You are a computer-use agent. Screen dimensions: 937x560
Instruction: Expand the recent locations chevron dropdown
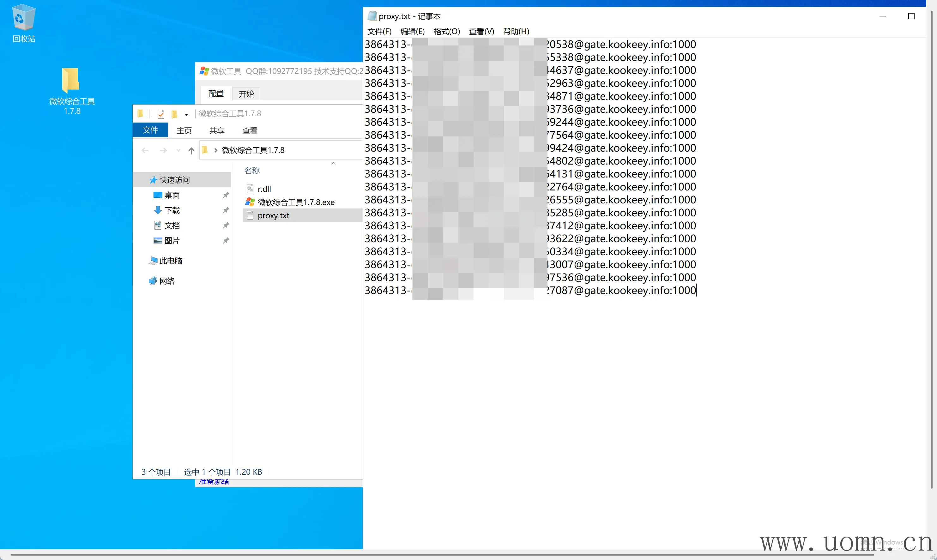(x=178, y=151)
